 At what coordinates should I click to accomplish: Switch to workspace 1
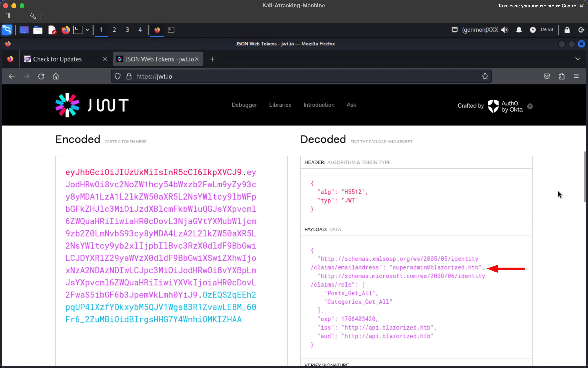point(101,30)
